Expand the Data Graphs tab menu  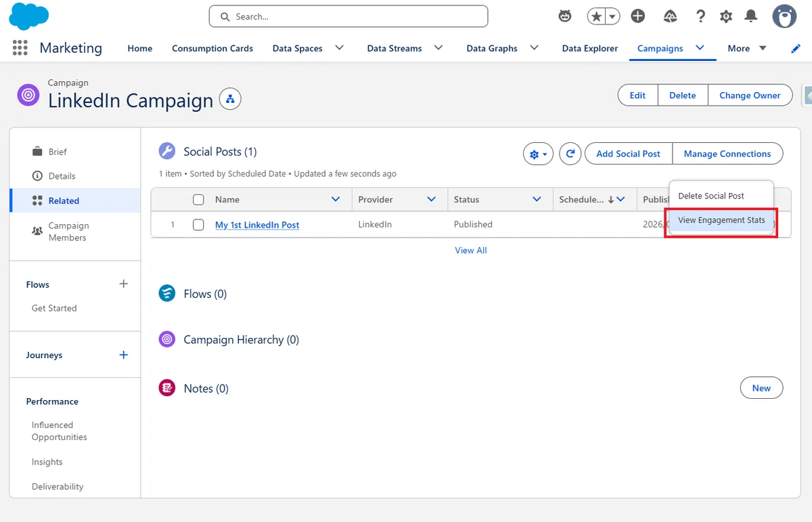535,48
